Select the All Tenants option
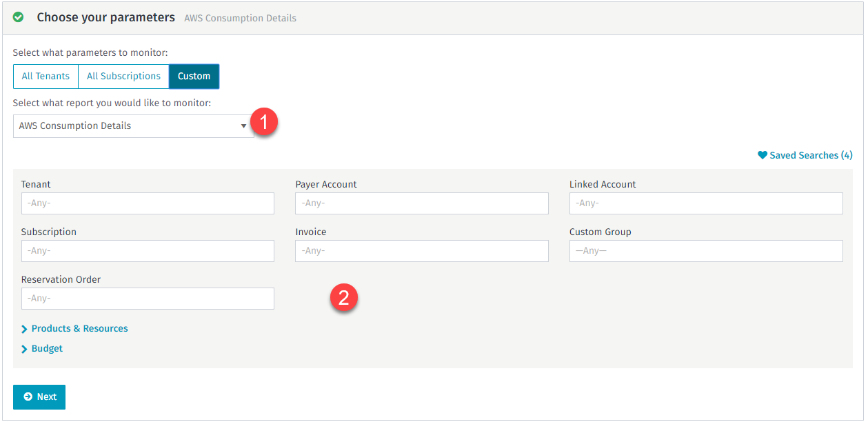 coord(46,77)
